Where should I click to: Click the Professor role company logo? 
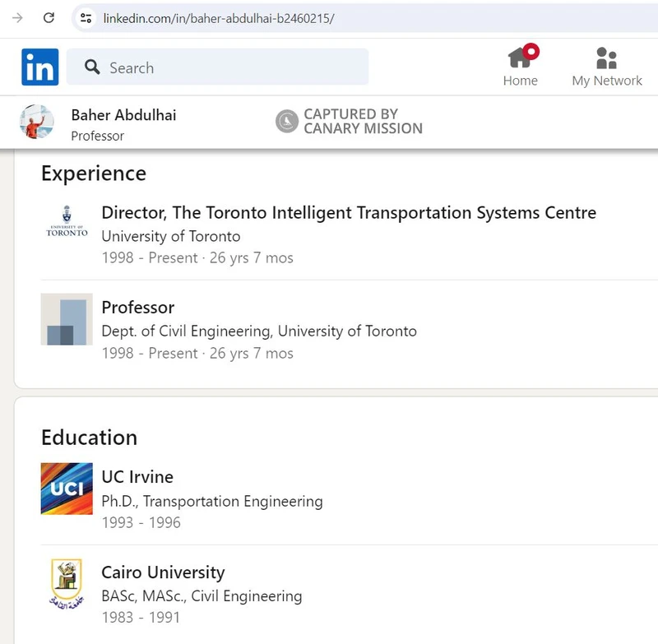click(x=66, y=319)
